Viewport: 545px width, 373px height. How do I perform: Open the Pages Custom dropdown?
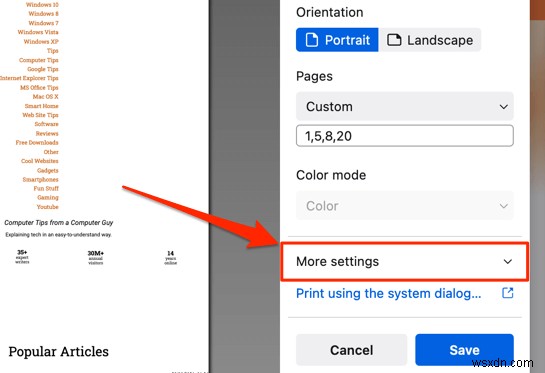click(x=405, y=106)
